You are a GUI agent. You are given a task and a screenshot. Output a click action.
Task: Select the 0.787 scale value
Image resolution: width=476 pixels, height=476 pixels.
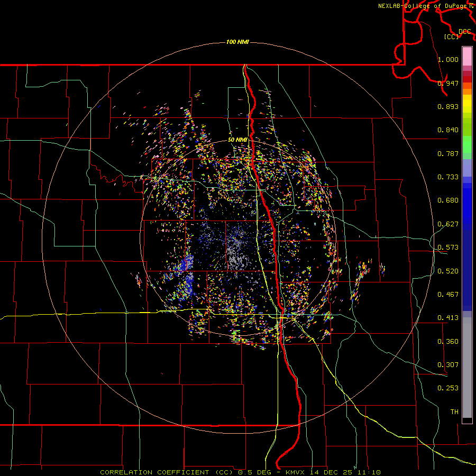click(448, 153)
